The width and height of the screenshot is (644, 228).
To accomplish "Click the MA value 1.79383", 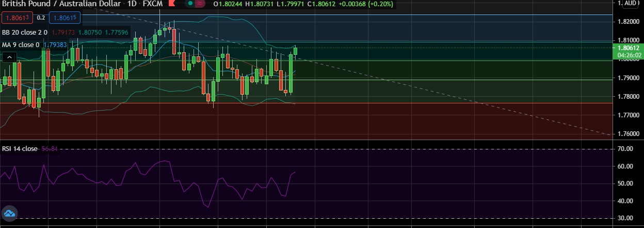I will coord(55,45).
